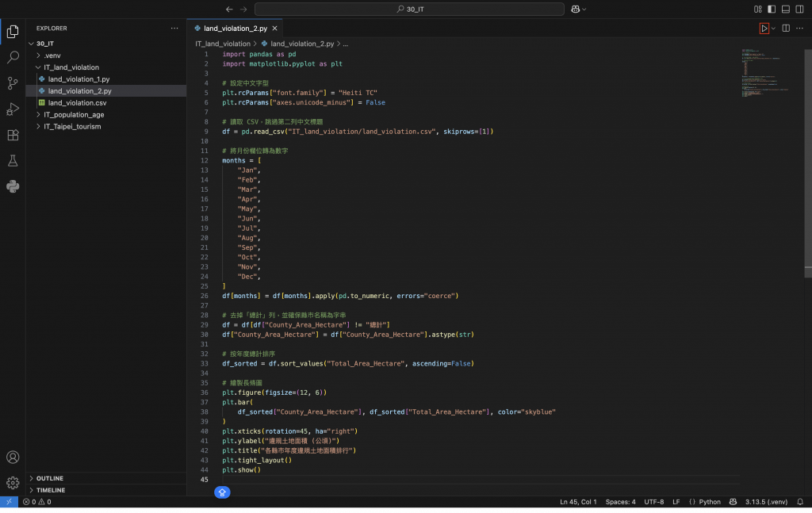Click the 3.13.5 (.venv) interpreter selector
Screen dimensions: 812x513
pos(764,502)
